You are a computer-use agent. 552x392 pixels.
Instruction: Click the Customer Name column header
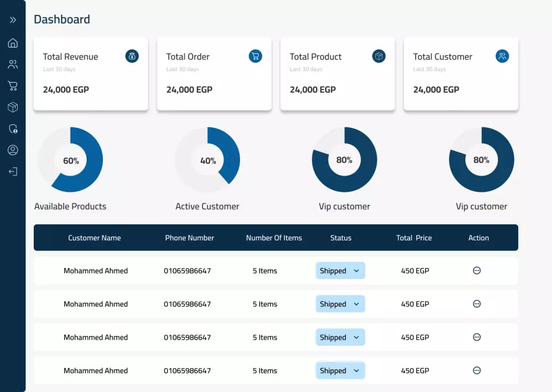click(94, 238)
